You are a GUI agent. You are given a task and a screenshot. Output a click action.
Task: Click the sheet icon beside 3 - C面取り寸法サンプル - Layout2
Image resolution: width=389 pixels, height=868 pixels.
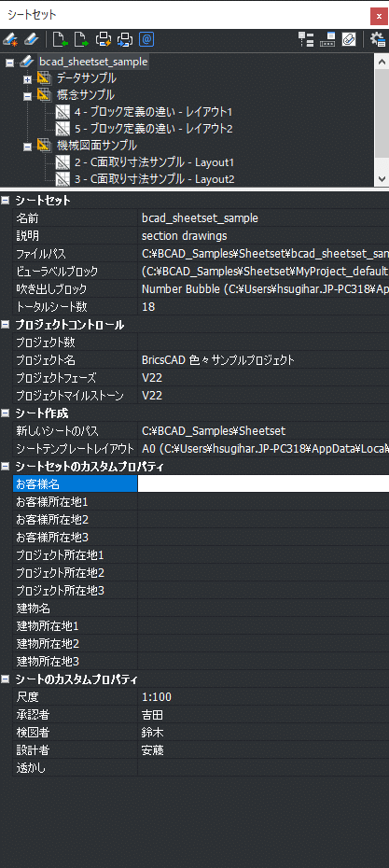(63, 179)
